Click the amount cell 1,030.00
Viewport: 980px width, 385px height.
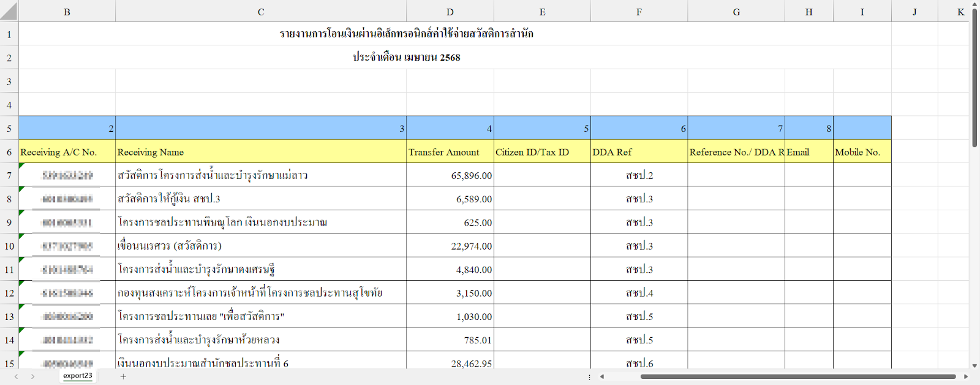(x=450, y=316)
